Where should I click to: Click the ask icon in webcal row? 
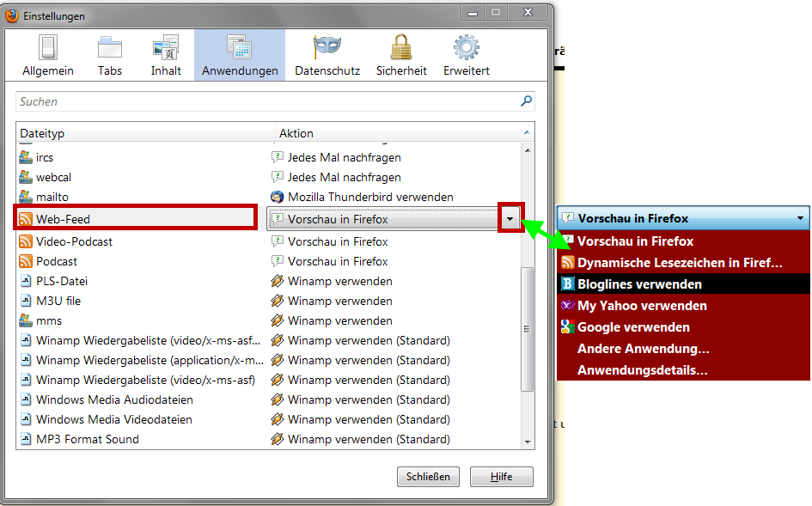(x=278, y=177)
